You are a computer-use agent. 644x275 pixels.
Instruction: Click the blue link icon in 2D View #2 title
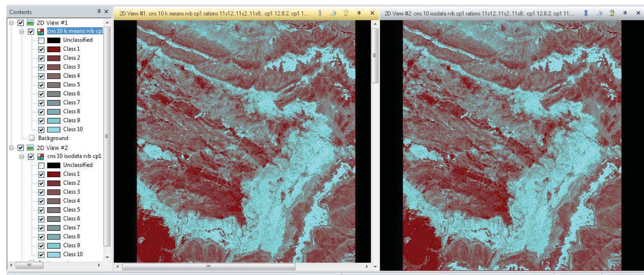(586, 13)
